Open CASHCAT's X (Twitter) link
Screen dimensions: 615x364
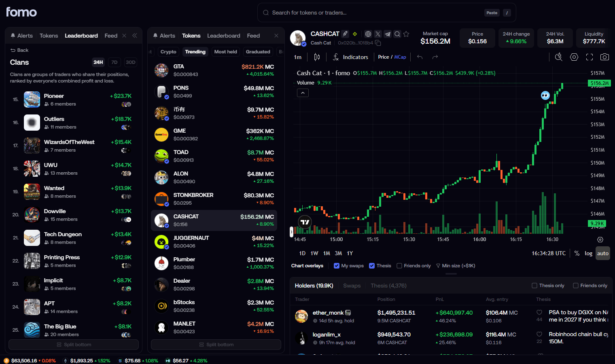click(x=377, y=34)
